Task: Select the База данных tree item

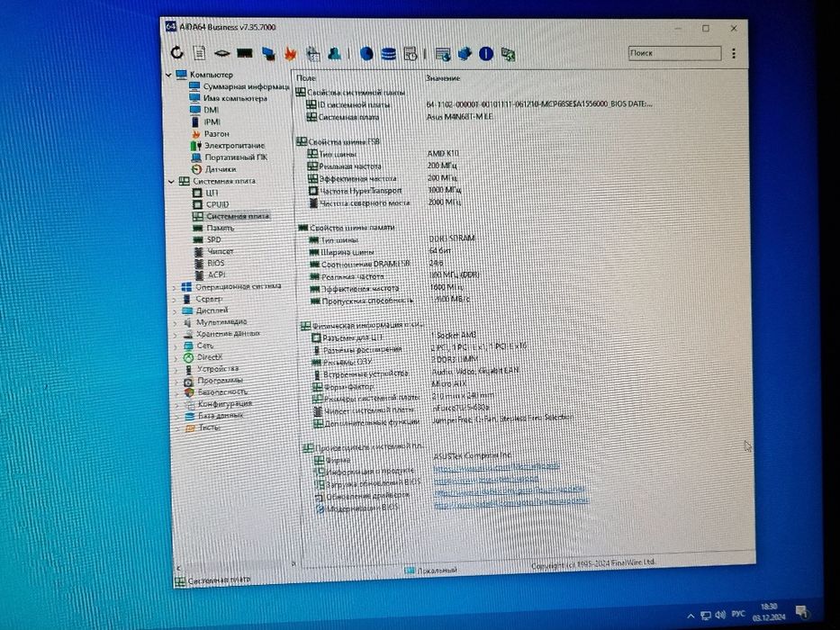Action: (x=221, y=416)
